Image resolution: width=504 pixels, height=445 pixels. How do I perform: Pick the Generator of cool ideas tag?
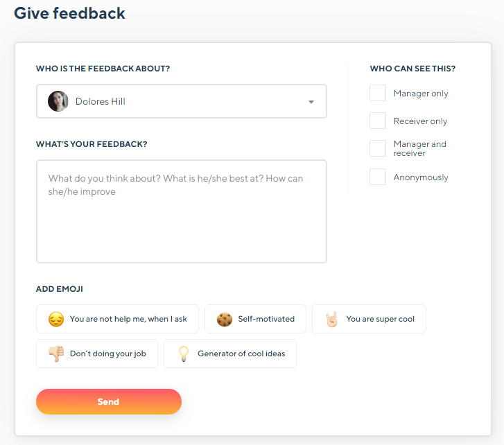(x=230, y=354)
